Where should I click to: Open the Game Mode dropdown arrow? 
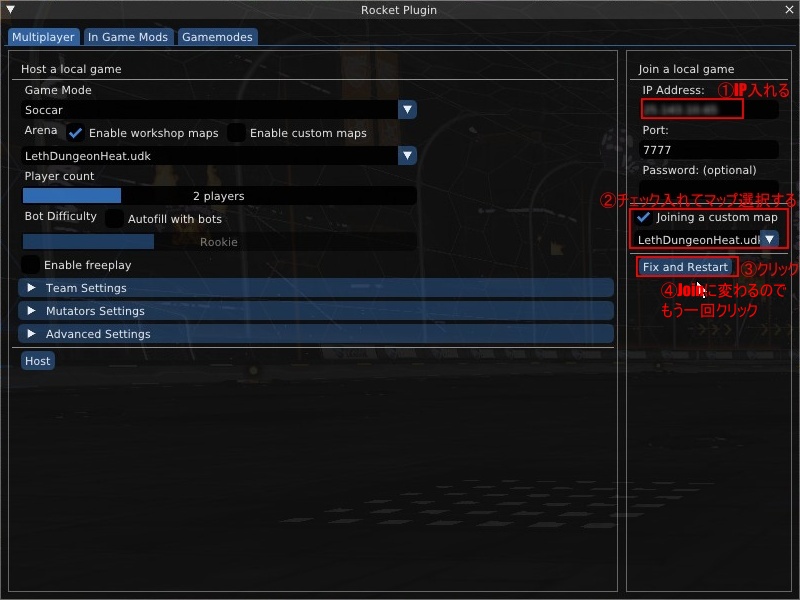(407, 110)
